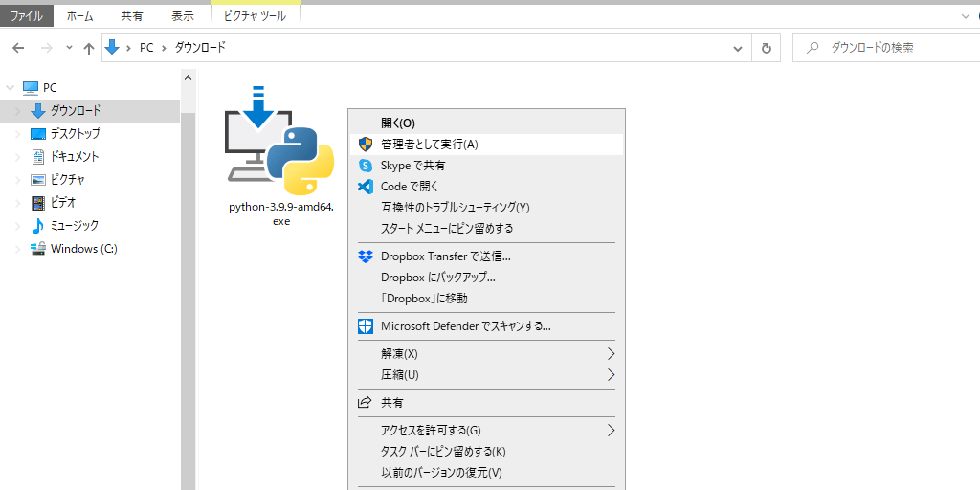Click the VS Code icon in context menu
The width and height of the screenshot is (980, 490).
[x=365, y=187]
